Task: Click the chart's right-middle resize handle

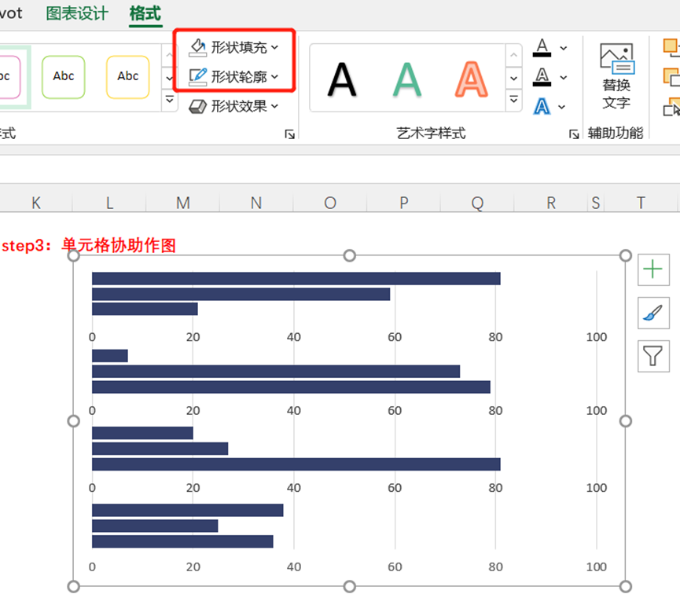Action: click(625, 421)
